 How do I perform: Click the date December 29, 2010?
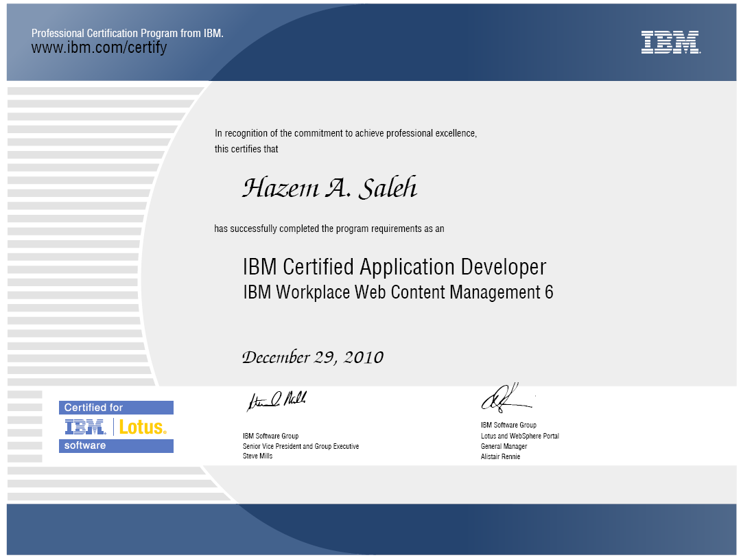[313, 358]
